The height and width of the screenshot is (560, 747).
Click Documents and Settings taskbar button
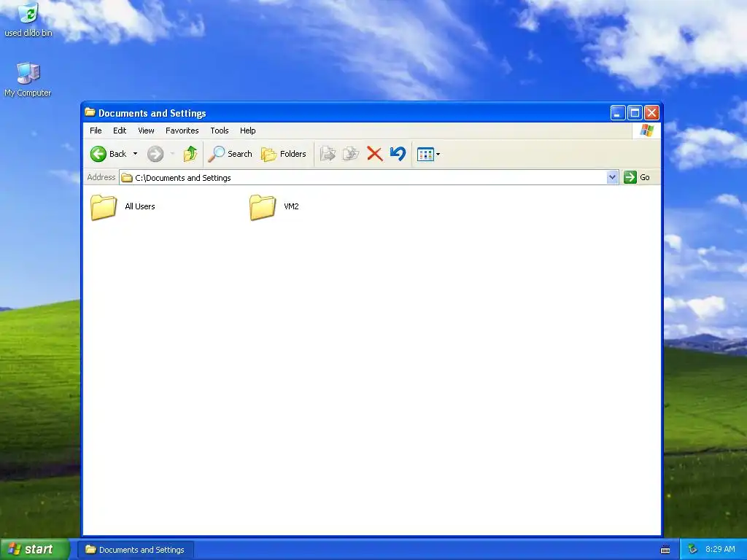click(135, 550)
